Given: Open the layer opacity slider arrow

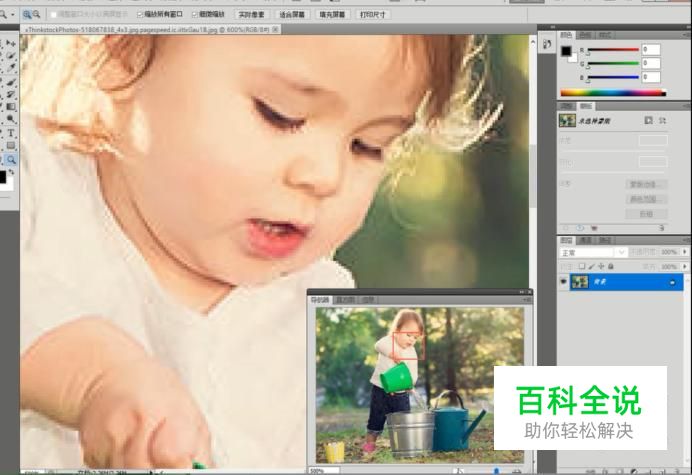Looking at the screenshot, I should coord(684,252).
